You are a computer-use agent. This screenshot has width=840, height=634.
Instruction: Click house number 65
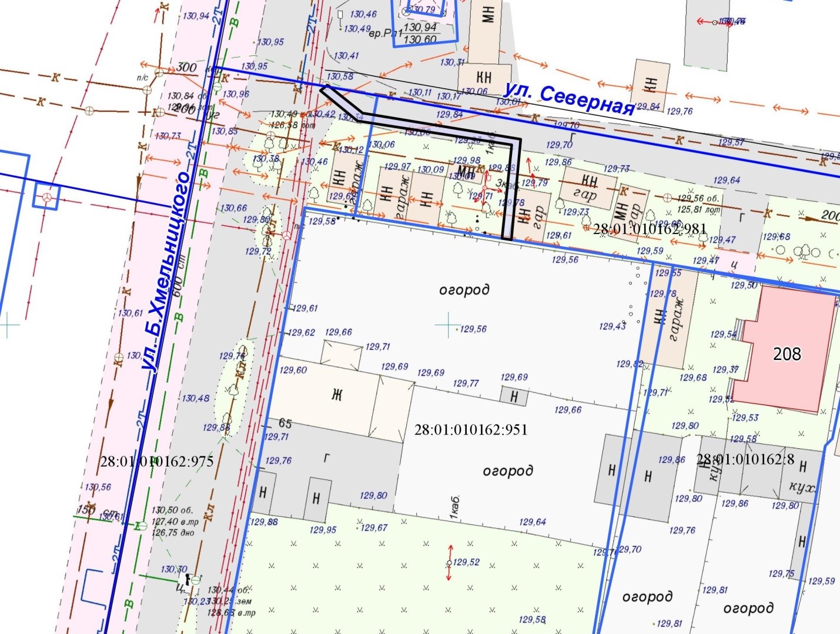[285, 423]
